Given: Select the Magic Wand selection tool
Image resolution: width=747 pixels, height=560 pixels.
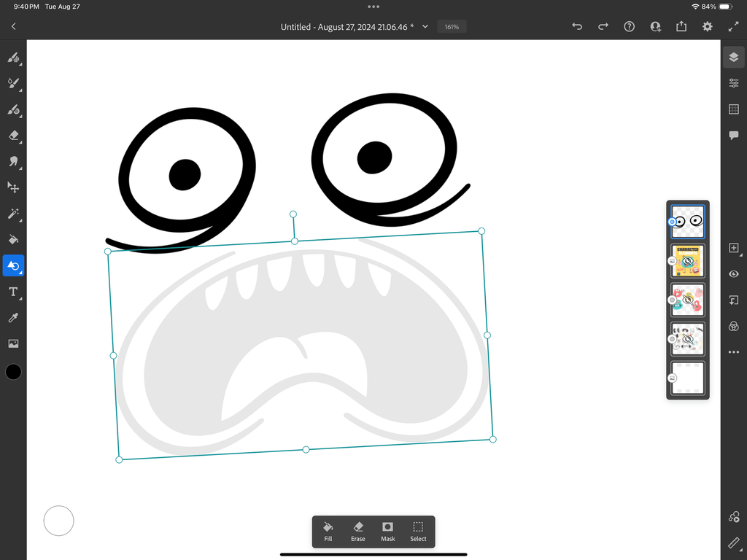Looking at the screenshot, I should 13,214.
